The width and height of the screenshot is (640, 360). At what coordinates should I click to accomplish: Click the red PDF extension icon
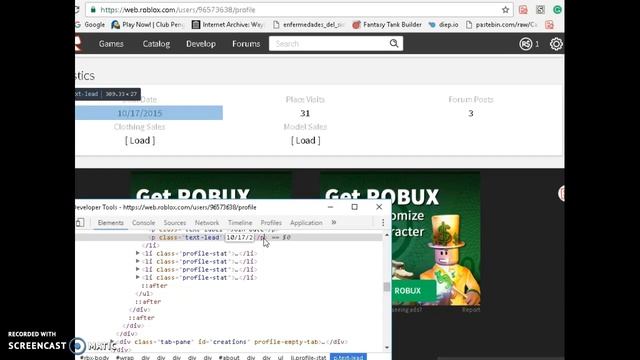click(x=523, y=10)
